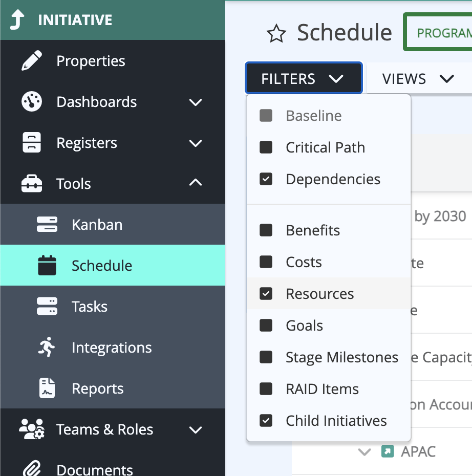Expand the APAC row chevron
The width and height of the screenshot is (472, 476).
(364, 452)
